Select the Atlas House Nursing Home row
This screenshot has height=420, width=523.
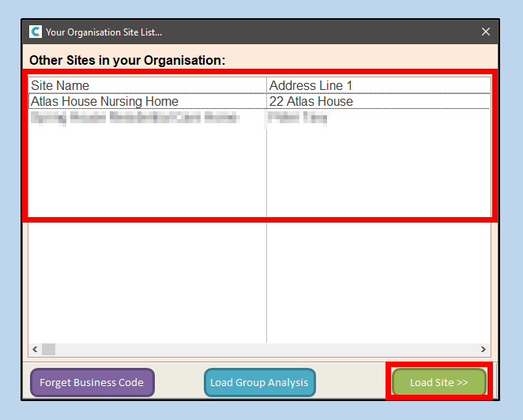tap(105, 102)
